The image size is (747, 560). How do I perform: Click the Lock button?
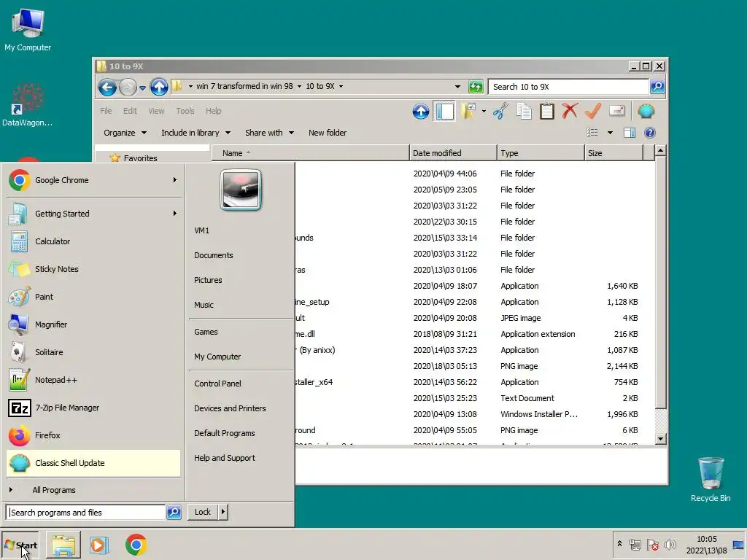pos(203,512)
